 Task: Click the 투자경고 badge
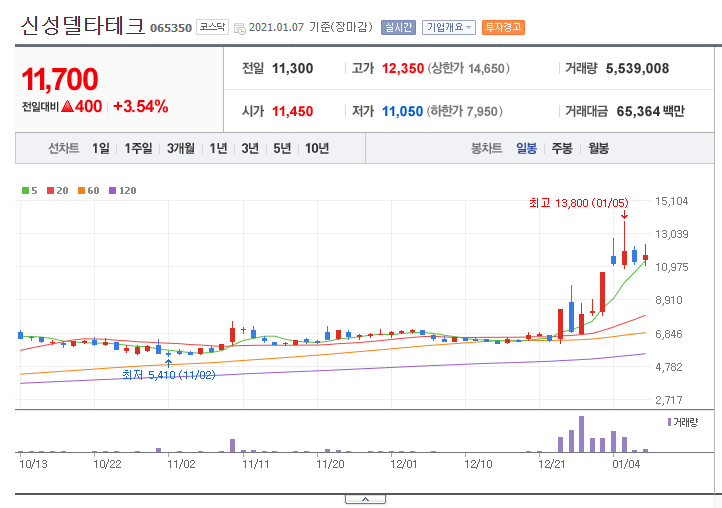pos(503,28)
